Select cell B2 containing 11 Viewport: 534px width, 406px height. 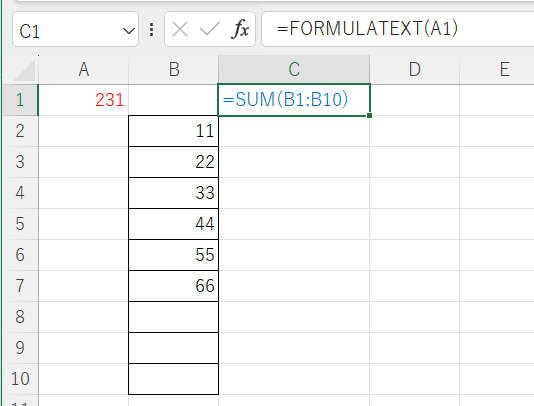coord(174,131)
